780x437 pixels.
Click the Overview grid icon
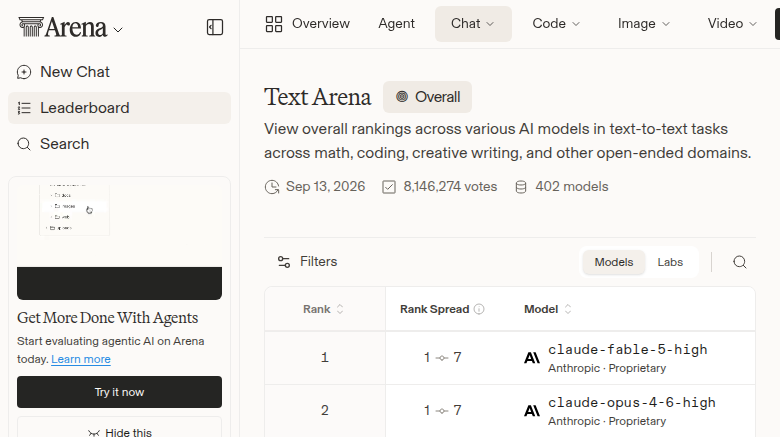tap(274, 24)
